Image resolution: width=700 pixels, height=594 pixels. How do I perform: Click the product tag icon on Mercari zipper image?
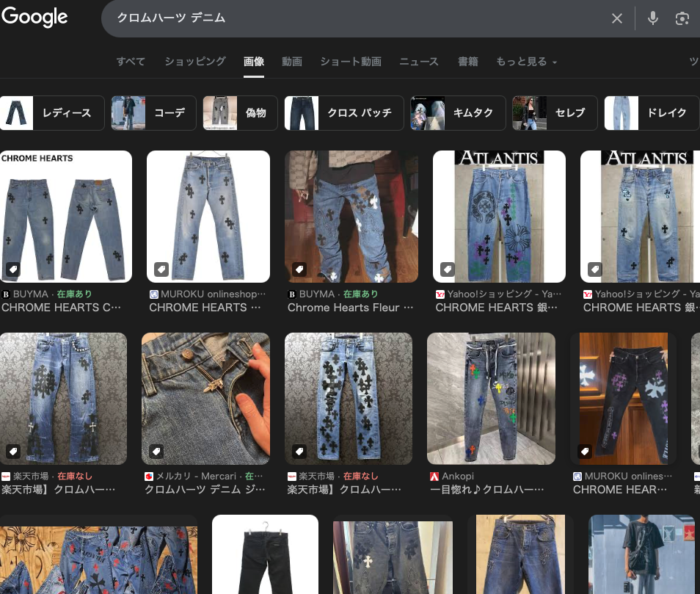coord(156,452)
